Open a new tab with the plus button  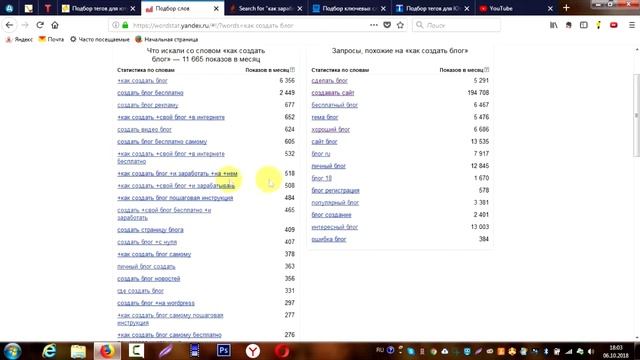click(x=566, y=8)
